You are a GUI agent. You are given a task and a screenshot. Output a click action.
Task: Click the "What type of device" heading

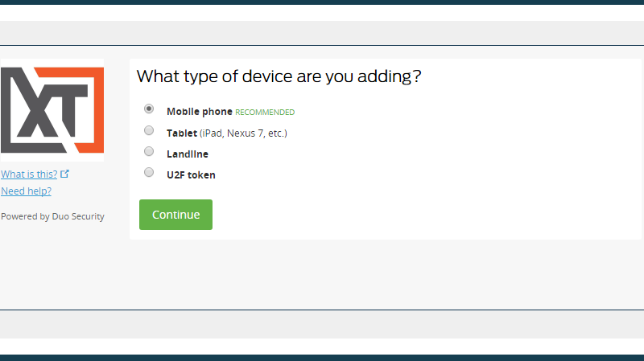tap(279, 77)
